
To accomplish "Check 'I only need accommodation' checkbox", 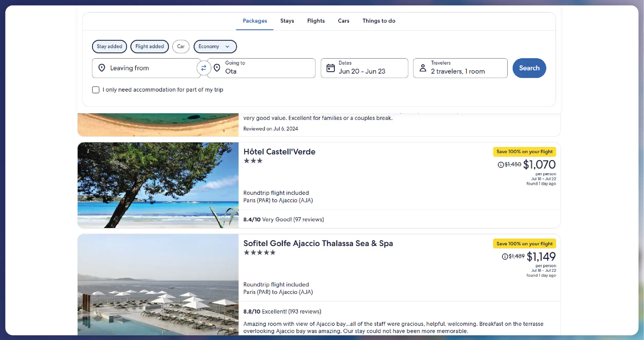I will (96, 90).
